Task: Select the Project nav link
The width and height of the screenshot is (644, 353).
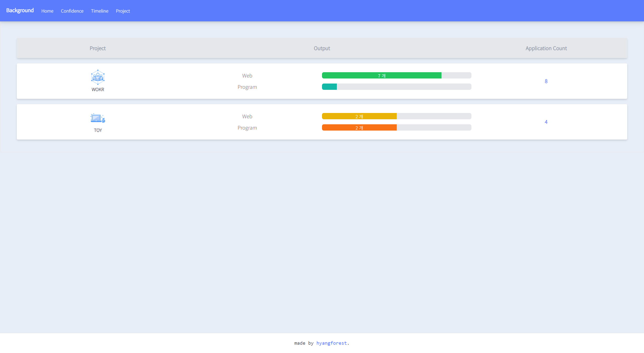Action: [x=123, y=11]
